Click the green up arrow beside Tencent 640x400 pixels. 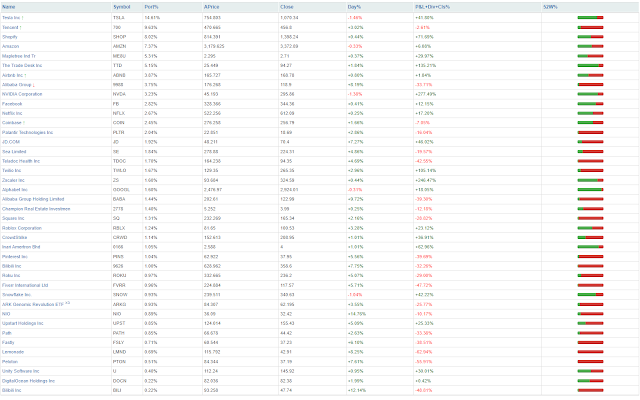[20, 27]
